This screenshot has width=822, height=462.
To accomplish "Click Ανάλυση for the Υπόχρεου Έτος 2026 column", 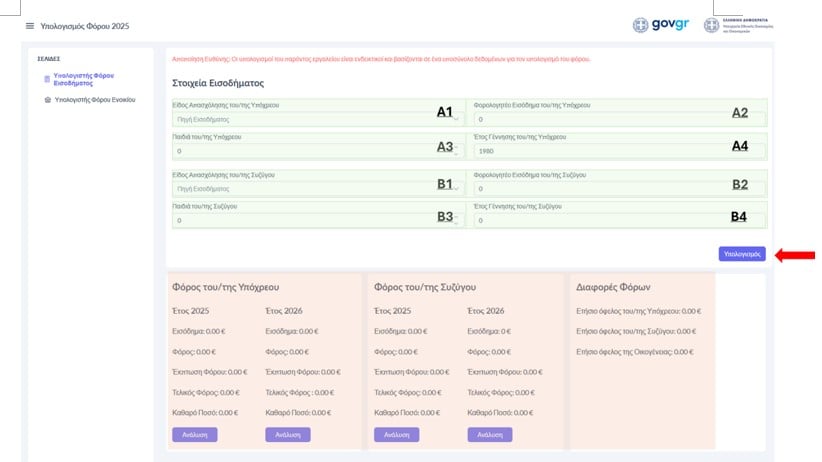I will (287, 435).
